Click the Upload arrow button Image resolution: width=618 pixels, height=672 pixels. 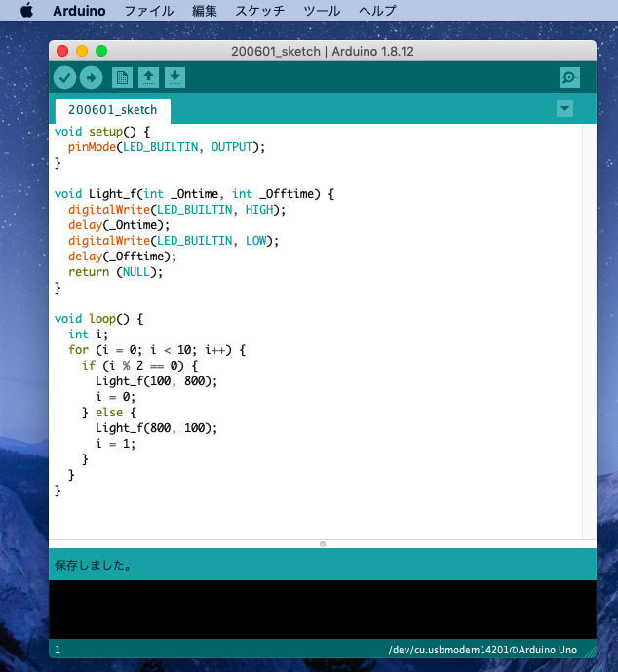[91, 78]
